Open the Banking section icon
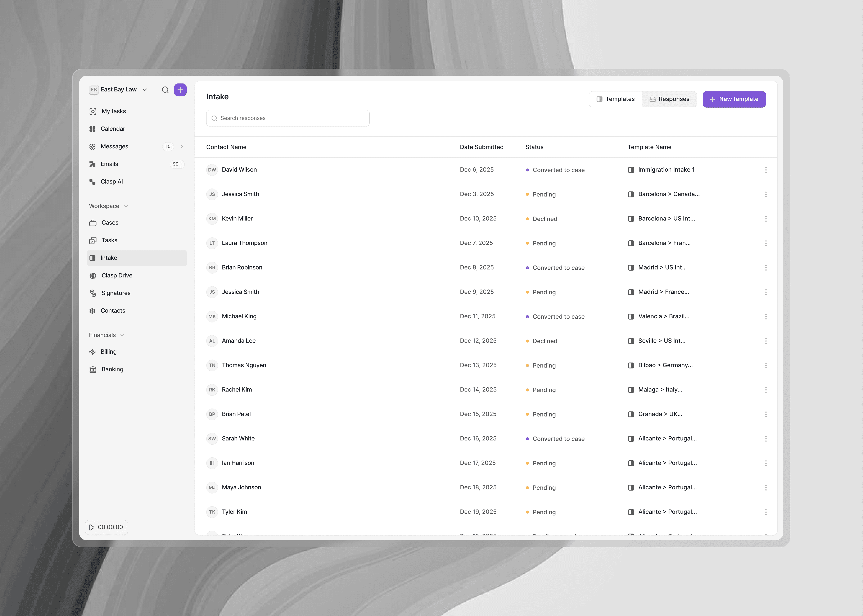 pos(93,370)
